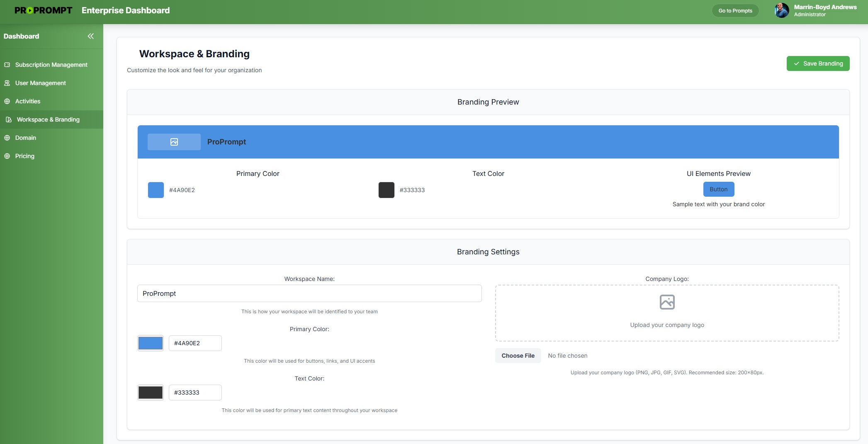868x444 pixels.
Task: Click the text color hex input #333333
Action: [x=195, y=393]
